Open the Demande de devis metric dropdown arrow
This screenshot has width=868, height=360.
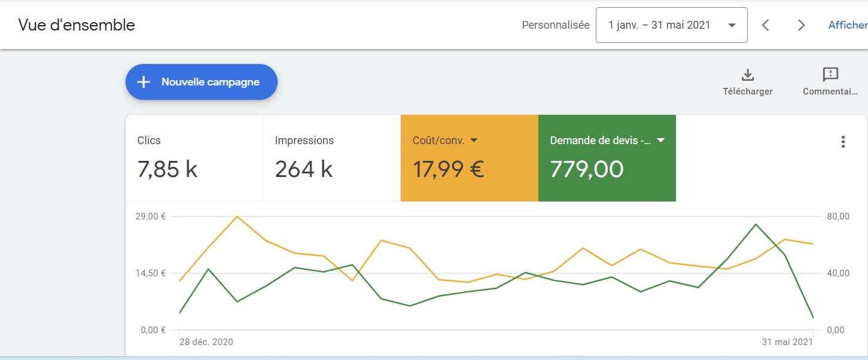coord(660,140)
